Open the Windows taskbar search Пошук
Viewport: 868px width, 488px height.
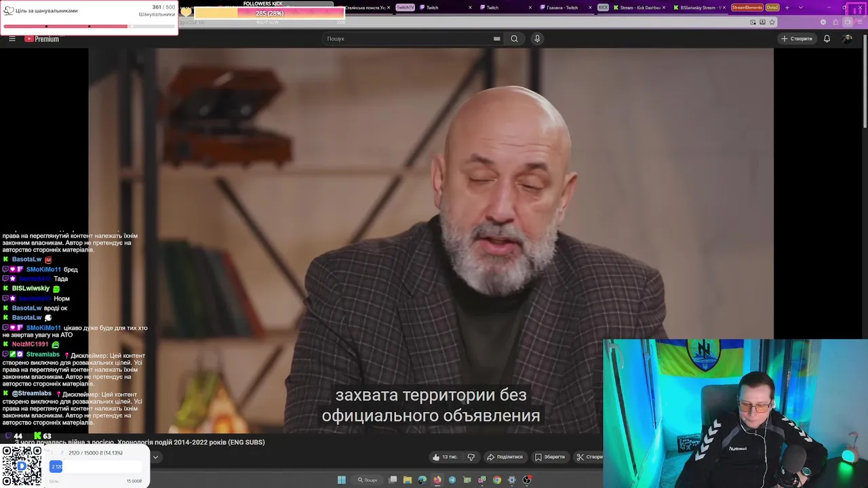click(x=367, y=480)
